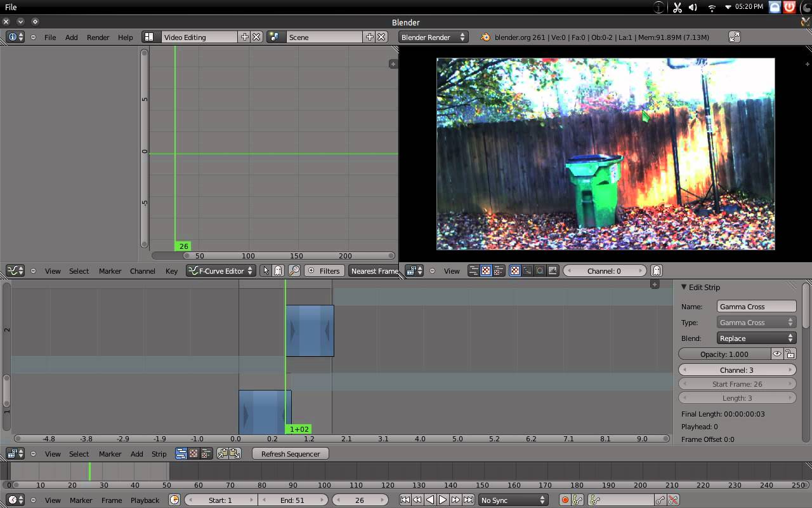Click the preview Channel: 0 field
This screenshot has width=812, height=508.
tap(605, 271)
